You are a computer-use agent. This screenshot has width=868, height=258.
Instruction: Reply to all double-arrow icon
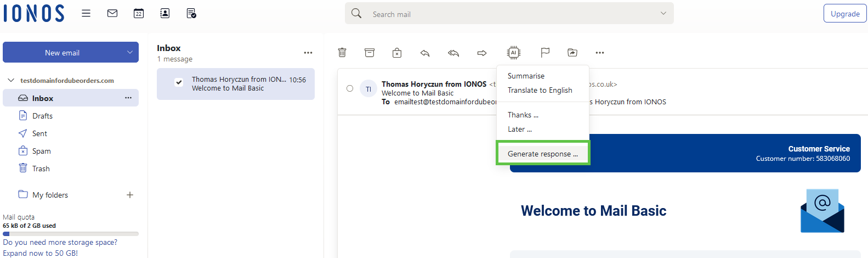[x=453, y=53]
